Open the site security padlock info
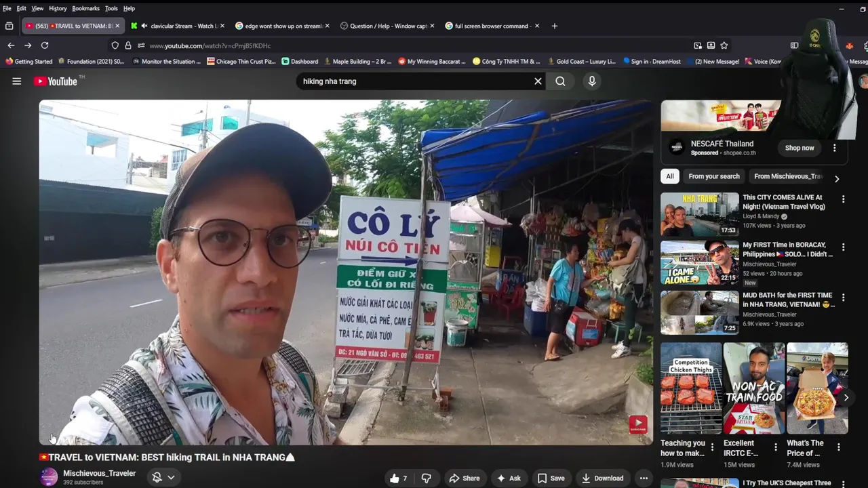This screenshot has height=488, width=868. coord(128,45)
